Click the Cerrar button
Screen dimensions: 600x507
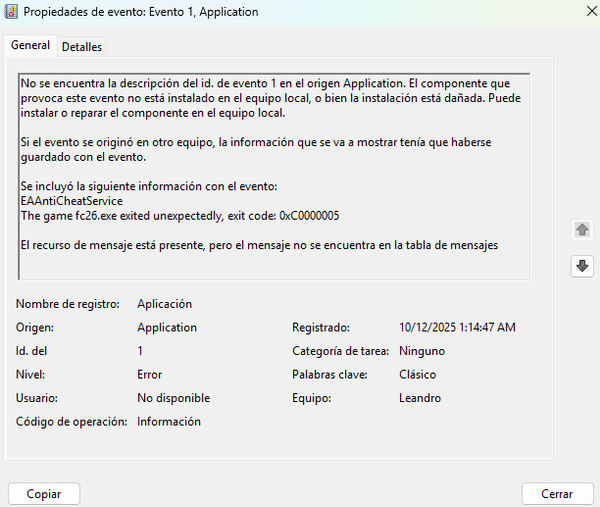[557, 494]
